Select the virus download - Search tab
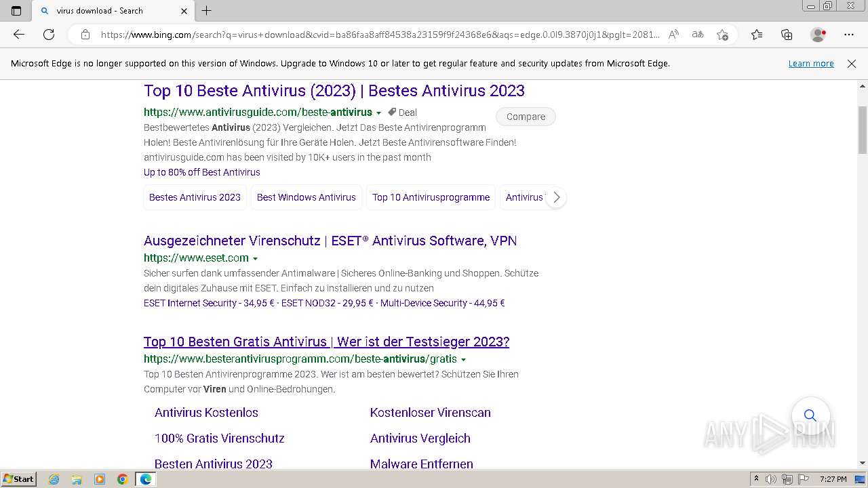The image size is (868, 488). pos(113,11)
